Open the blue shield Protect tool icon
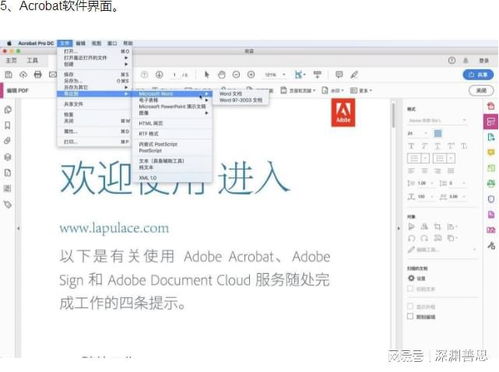The width and height of the screenshot is (499, 372). tap(491, 199)
